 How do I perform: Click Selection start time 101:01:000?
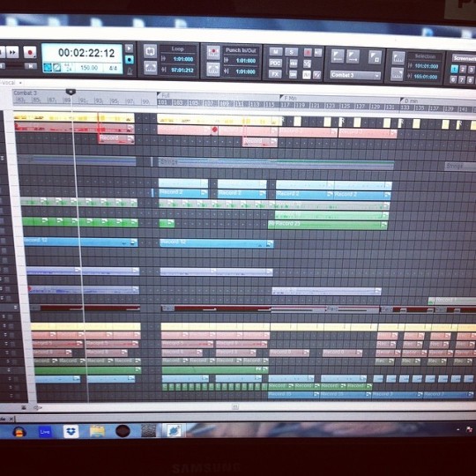click(427, 66)
